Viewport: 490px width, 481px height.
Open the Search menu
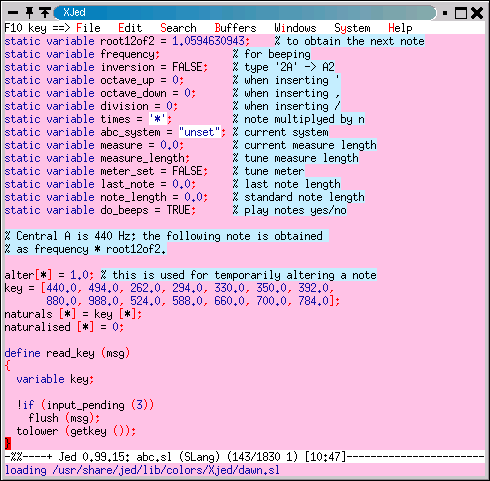coord(178,28)
